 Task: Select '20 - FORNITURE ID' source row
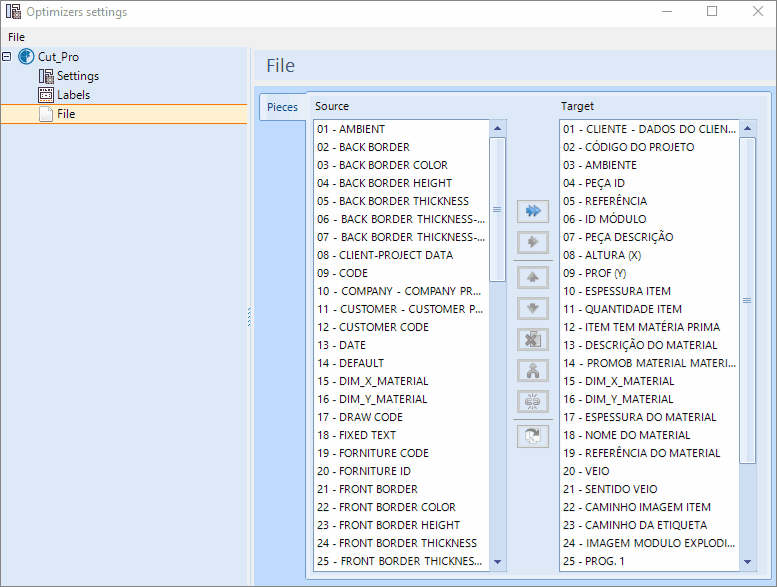[x=402, y=471]
